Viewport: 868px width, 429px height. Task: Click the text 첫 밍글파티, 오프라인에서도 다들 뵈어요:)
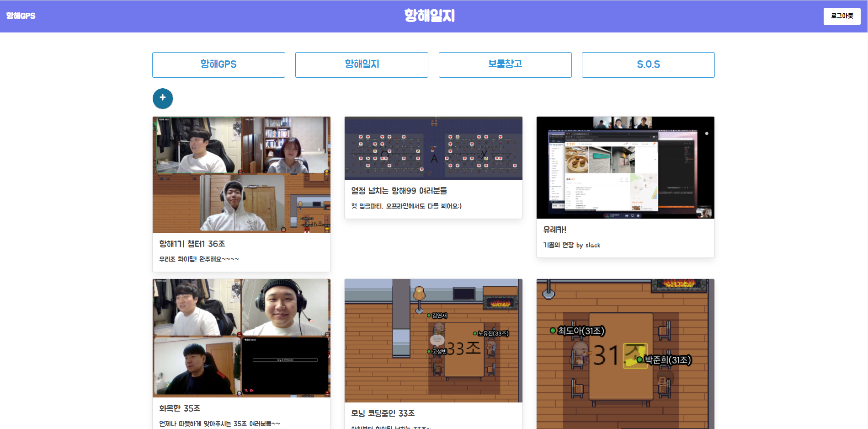(406, 206)
